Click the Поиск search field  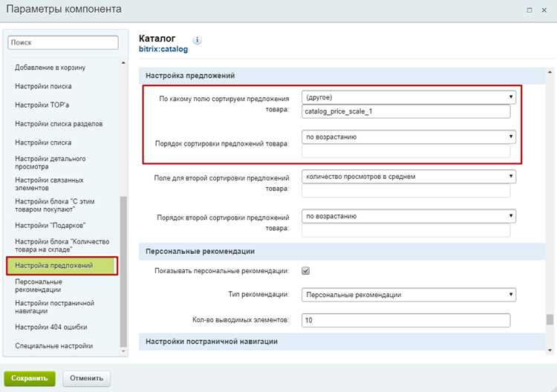click(x=63, y=42)
